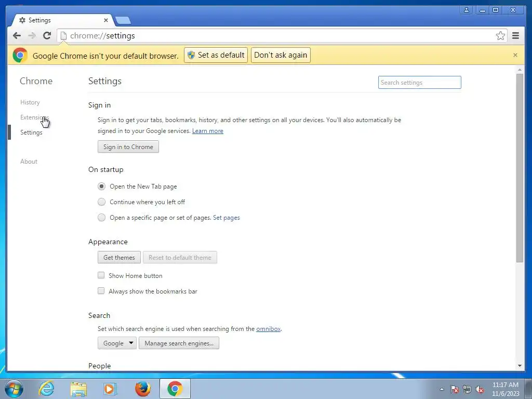Launch Firefox from the taskbar
Viewport: 532px width, 399px height.
(x=142, y=389)
